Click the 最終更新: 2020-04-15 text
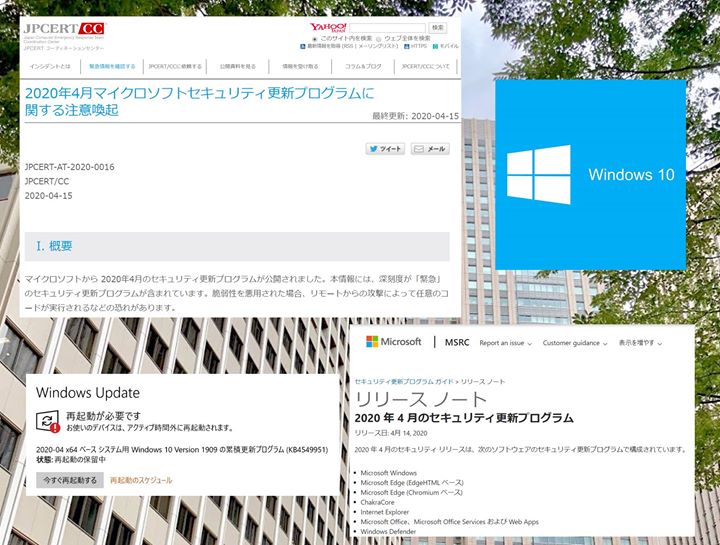This screenshot has height=545, width=720. tap(416, 116)
